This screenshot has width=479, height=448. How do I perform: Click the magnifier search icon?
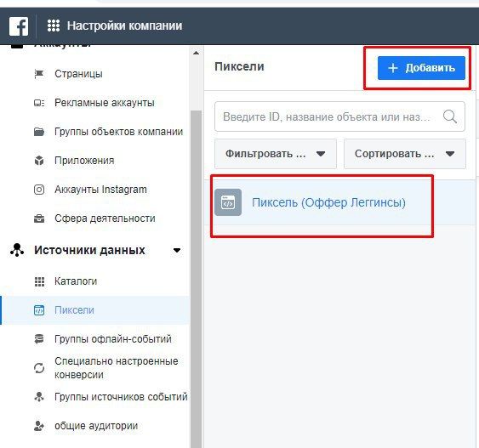450,116
